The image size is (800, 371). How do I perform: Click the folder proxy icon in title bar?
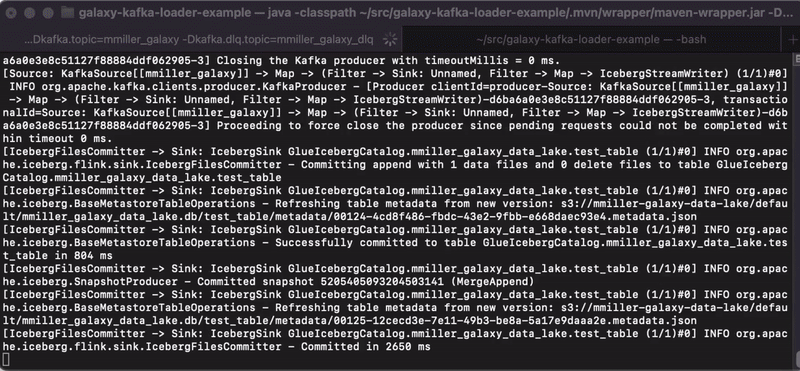point(67,12)
